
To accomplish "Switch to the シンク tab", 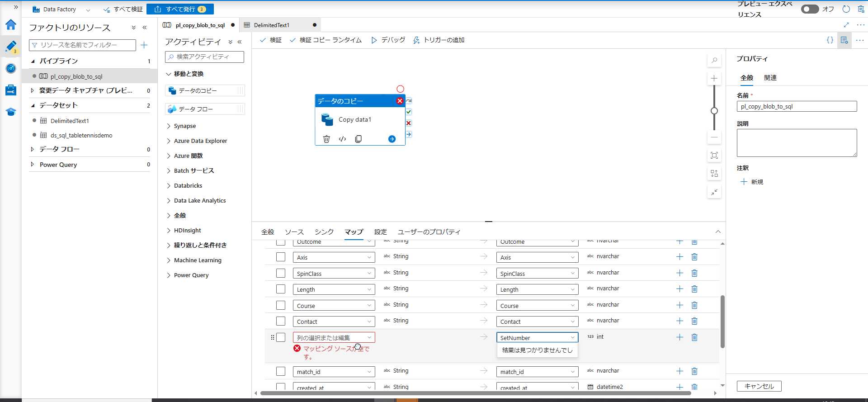I will [324, 232].
